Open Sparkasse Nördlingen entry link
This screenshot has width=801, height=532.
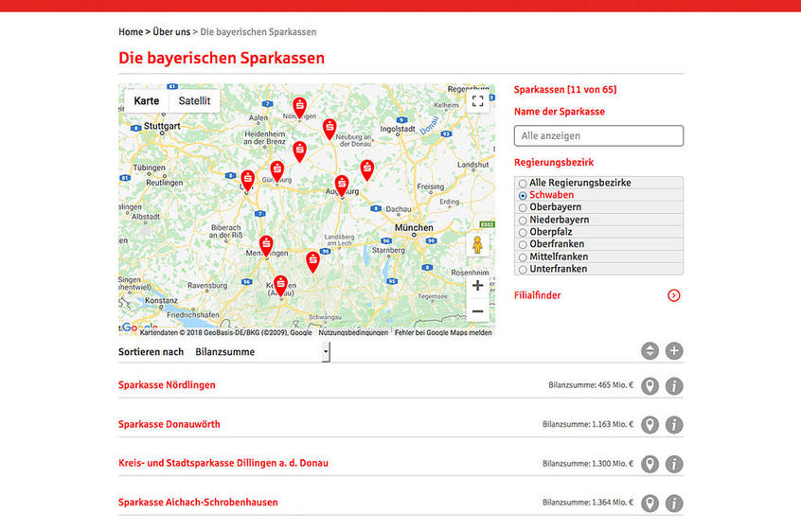click(167, 385)
